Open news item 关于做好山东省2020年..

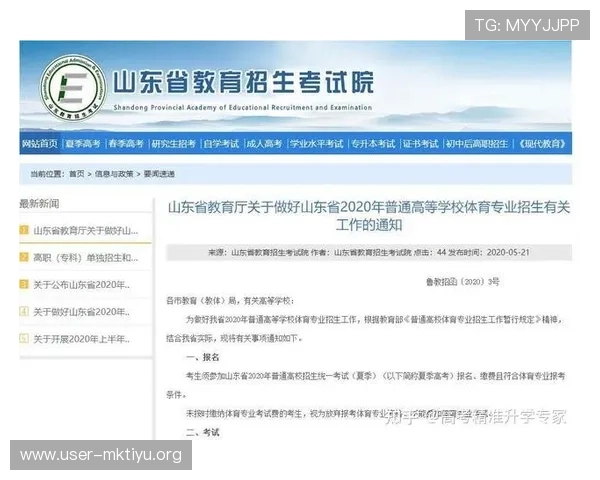click(x=82, y=312)
